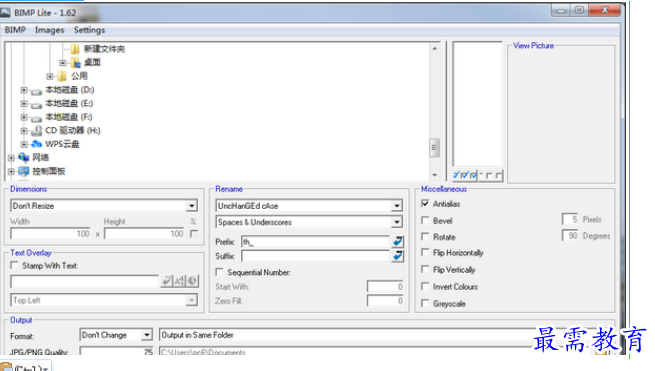Click the folder tree scrollbar thumb
Image resolution: width=655 pixels, height=371 pixels.
pos(434,147)
